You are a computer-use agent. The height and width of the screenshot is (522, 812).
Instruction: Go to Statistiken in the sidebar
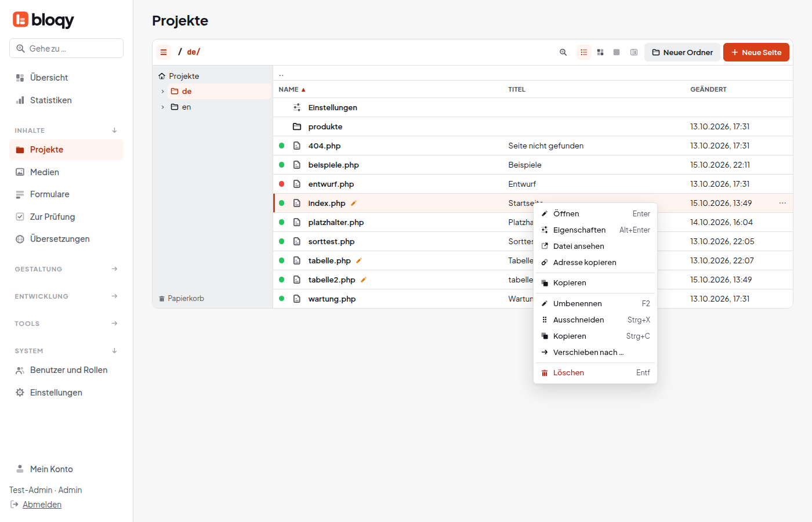pyautogui.click(x=66, y=100)
